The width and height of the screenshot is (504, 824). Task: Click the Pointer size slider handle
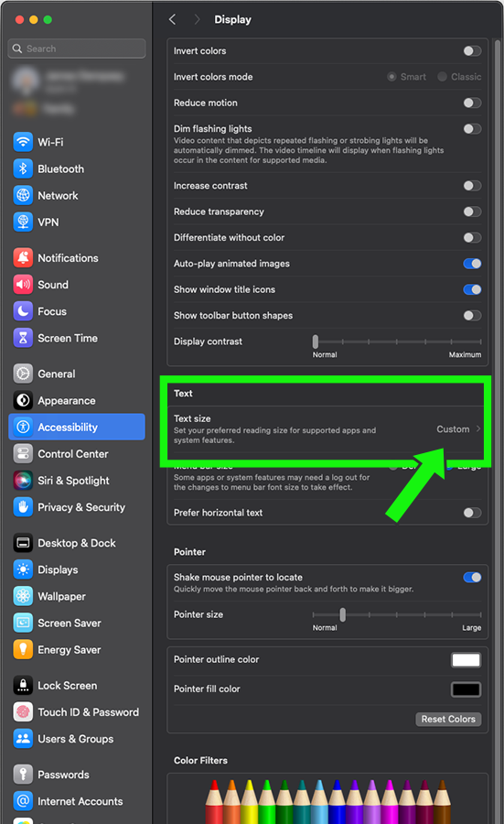point(343,614)
